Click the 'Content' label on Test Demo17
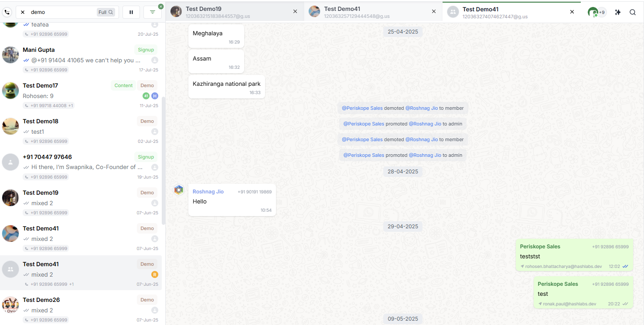Image resolution: width=644 pixels, height=325 pixels. (123, 85)
